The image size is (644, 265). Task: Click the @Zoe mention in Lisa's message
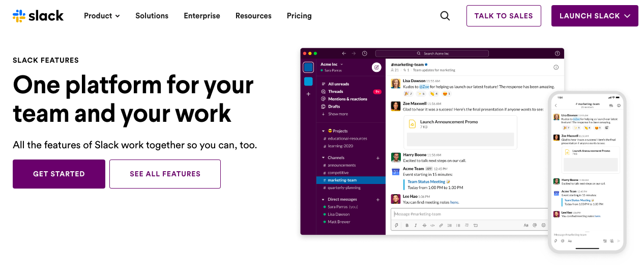425,87
